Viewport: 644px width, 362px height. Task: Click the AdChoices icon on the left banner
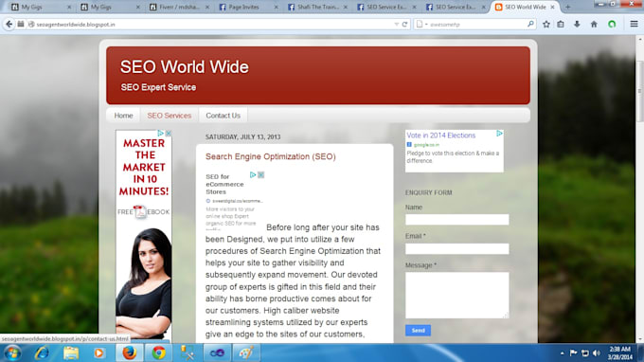pyautogui.click(x=161, y=134)
